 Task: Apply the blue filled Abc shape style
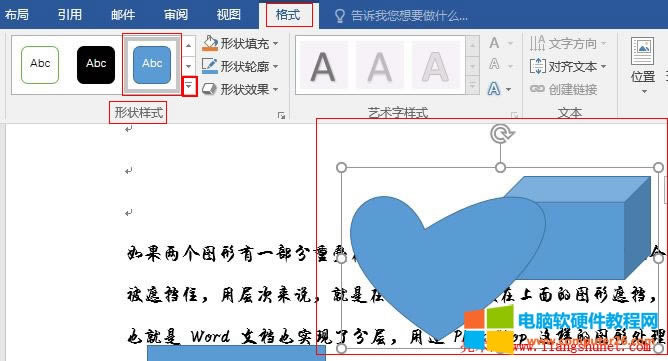click(x=152, y=64)
